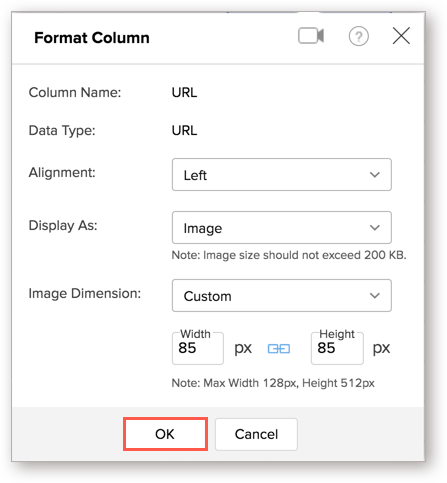Dismiss the dialog with Cancel button
The width and height of the screenshot is (447, 483).
[256, 434]
